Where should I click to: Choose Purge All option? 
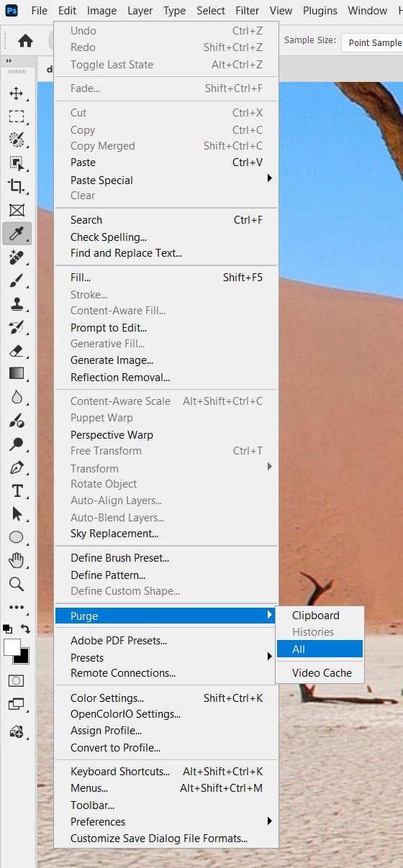(320, 649)
